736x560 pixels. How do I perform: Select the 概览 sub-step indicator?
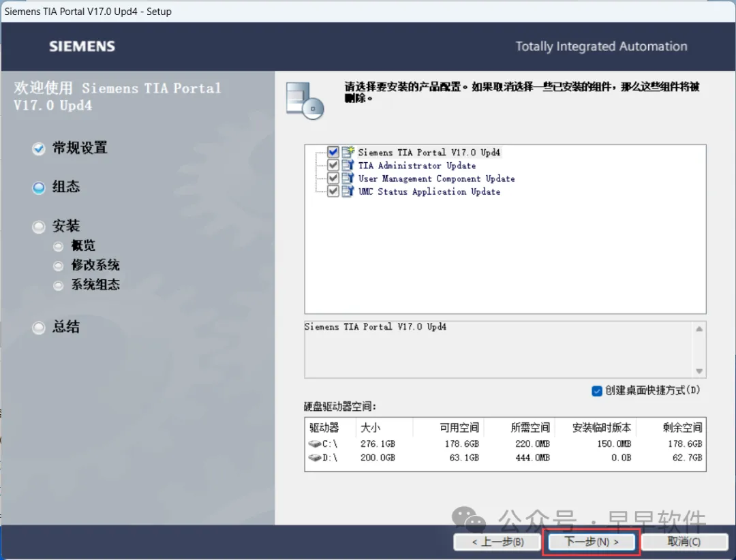tap(58, 246)
